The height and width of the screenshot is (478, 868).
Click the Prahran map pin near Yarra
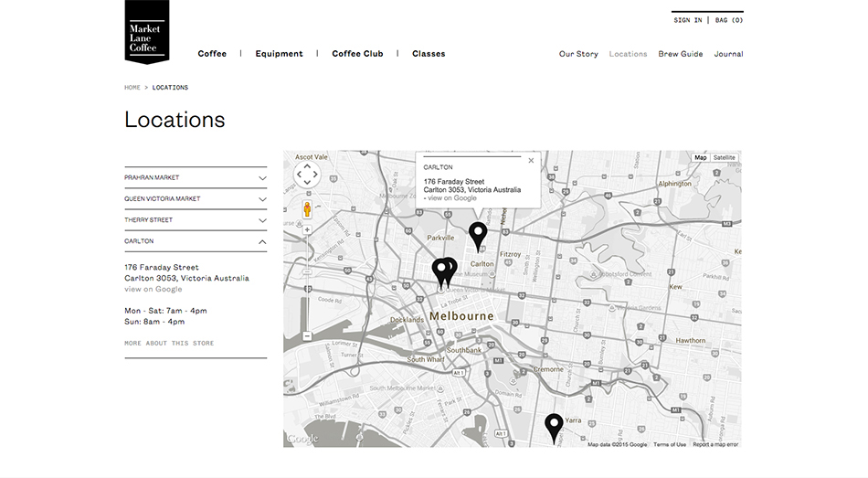[x=554, y=428]
